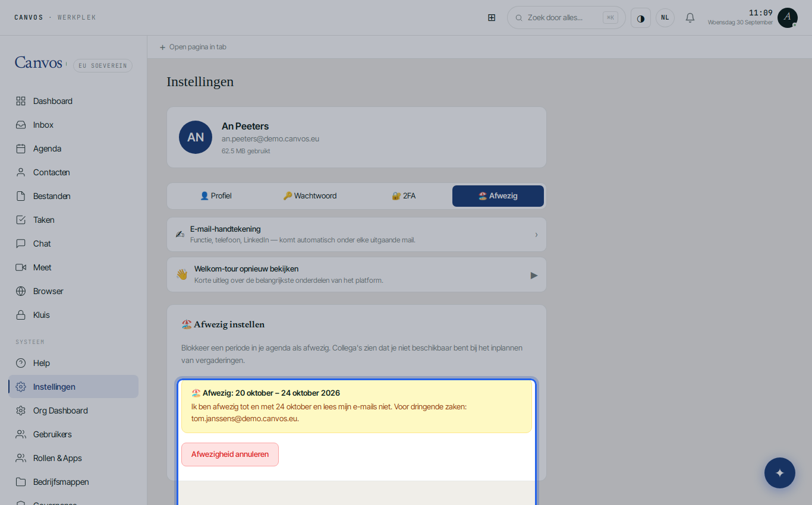The image size is (812, 505).
Task: Click Afwezigheid annuleren button
Action: pos(230,454)
